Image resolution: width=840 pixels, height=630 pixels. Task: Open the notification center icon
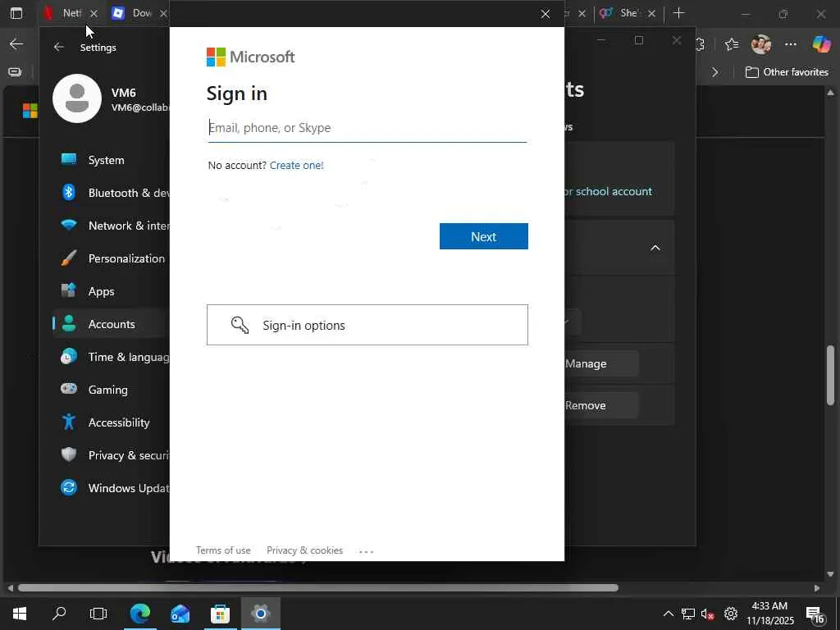[816, 615]
